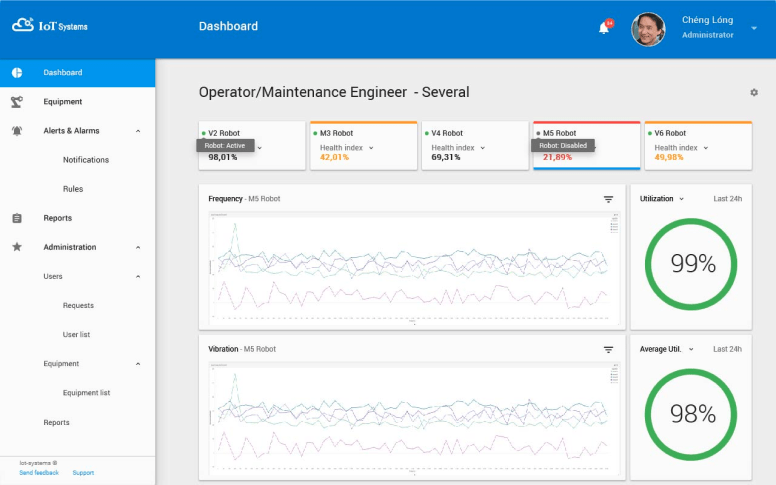Click the Reports clipboard icon in sidebar

coord(17,218)
